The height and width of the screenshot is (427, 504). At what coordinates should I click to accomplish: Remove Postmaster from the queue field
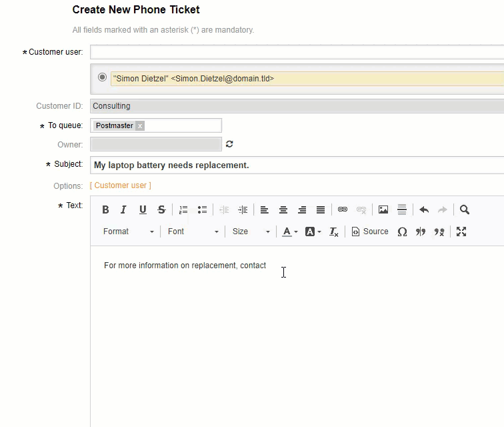[140, 126]
